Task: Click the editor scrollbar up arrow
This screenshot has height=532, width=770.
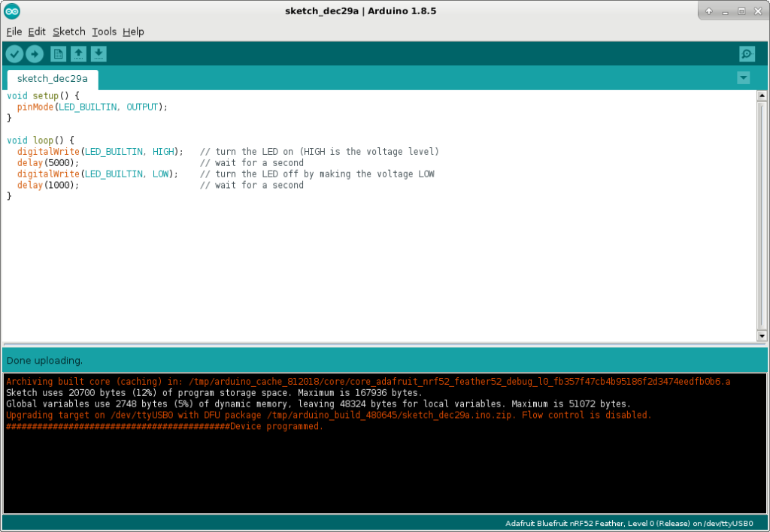Action: coord(762,97)
